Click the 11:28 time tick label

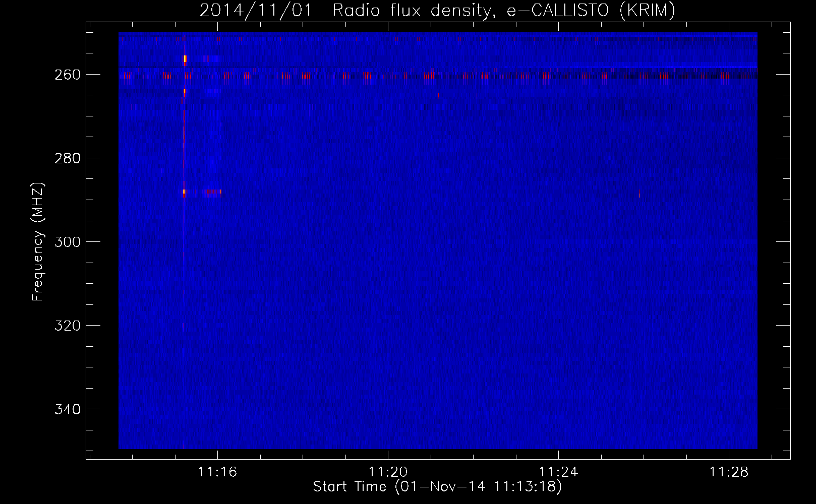[729, 472]
